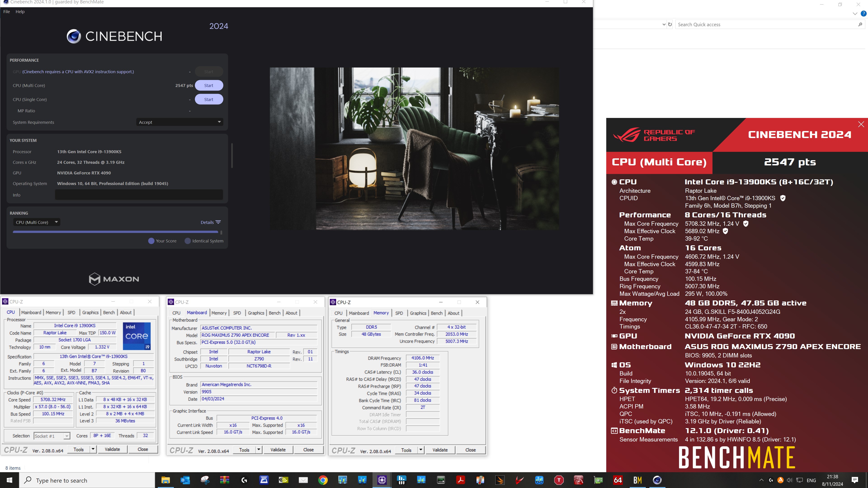This screenshot has width=868, height=488.
Task: Open Adobe Acrobat from the taskbar
Action: [461, 480]
